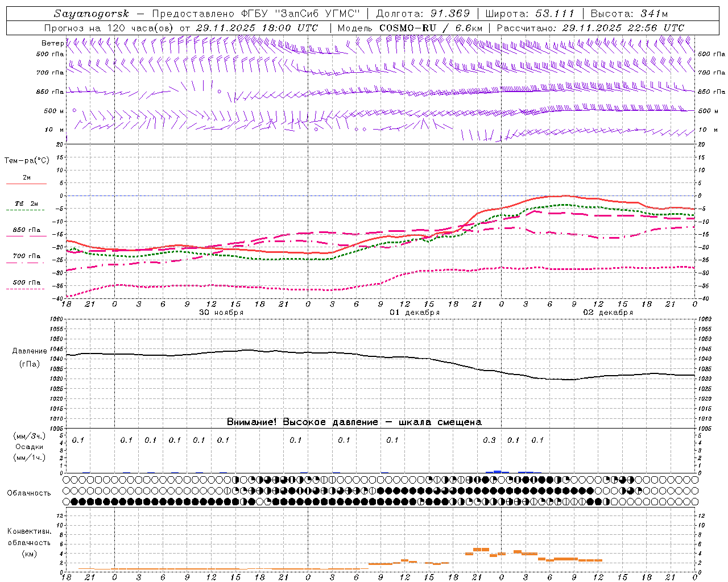This screenshot has height=582, width=728.
Task: Click the '500 гПа' temperature legend entry
Action: pos(27,282)
